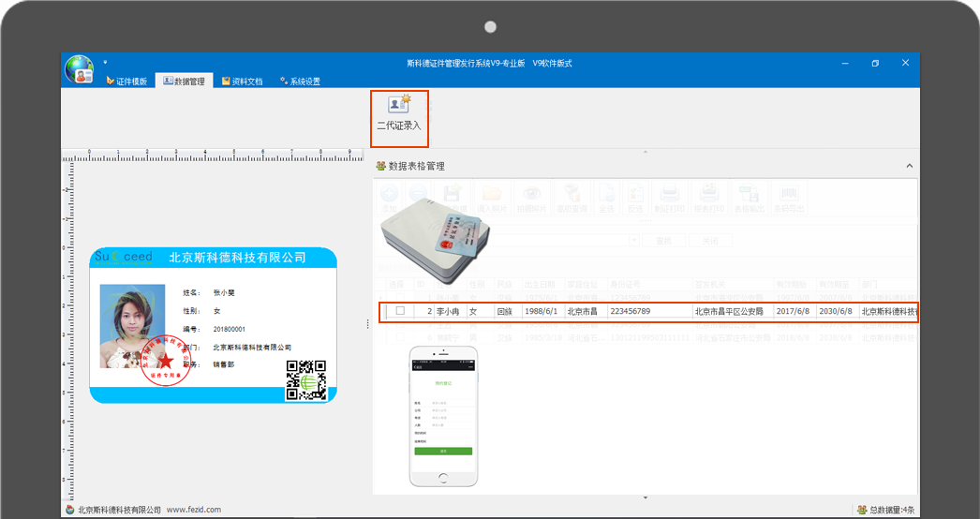Click the 关闭 button next to 查找

click(x=710, y=241)
